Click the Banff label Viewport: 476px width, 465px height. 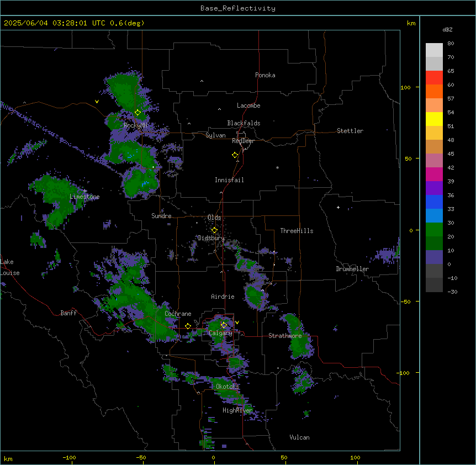click(68, 313)
